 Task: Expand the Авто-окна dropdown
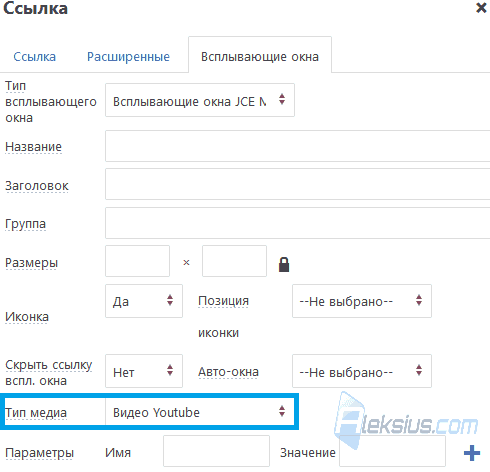[362, 371]
